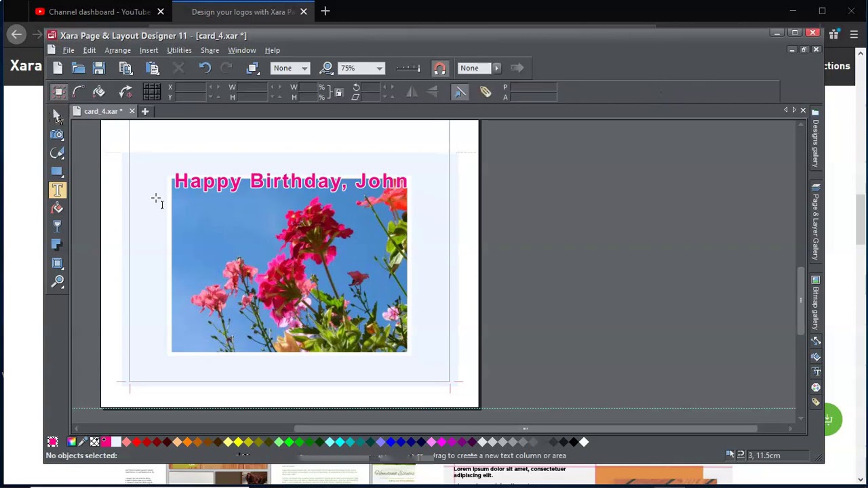Open a new browser tab with plus
This screenshot has height=488, width=868.
[325, 11]
